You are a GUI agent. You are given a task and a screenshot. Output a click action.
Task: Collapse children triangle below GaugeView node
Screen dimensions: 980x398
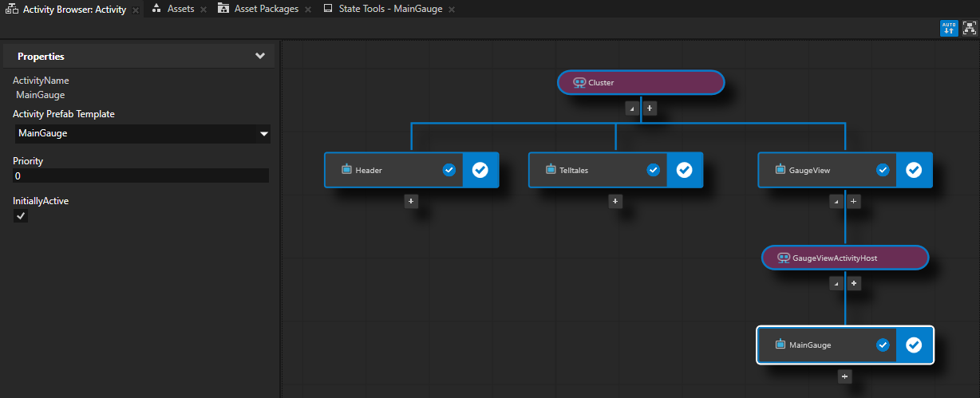tap(836, 202)
